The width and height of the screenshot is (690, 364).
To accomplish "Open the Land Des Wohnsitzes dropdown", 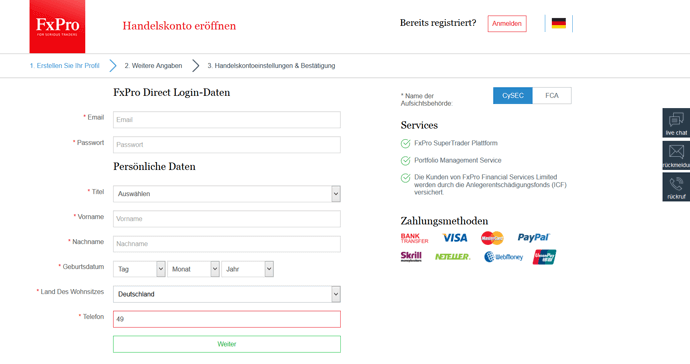I will pos(227,294).
